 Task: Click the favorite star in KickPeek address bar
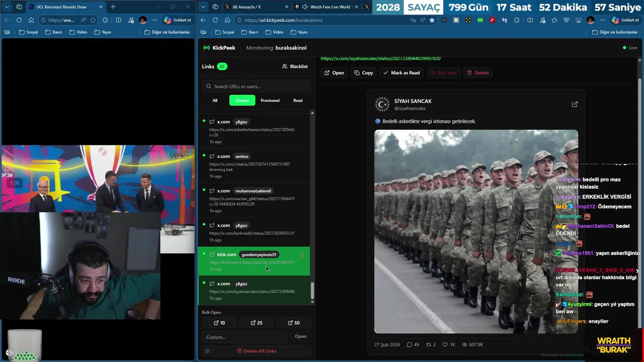coord(432,20)
